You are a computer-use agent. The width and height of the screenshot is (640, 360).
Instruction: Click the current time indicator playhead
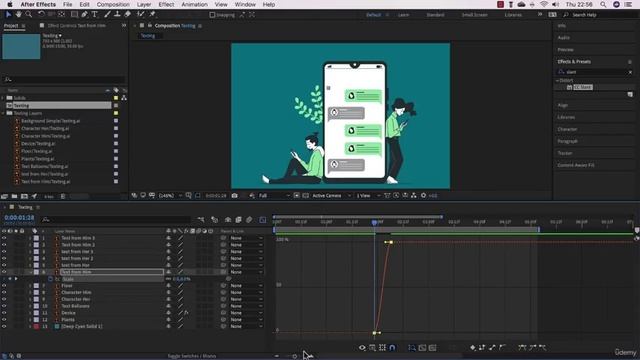(374, 223)
